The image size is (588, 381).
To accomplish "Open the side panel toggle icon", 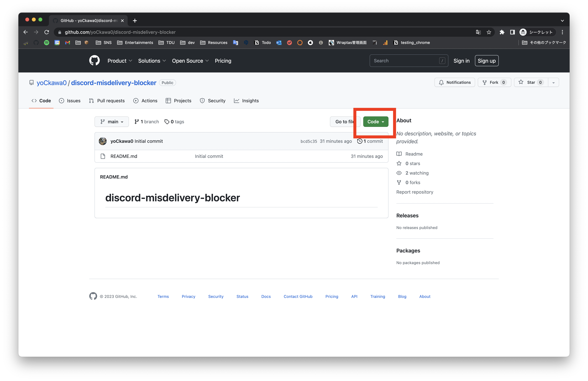I will coord(512,32).
